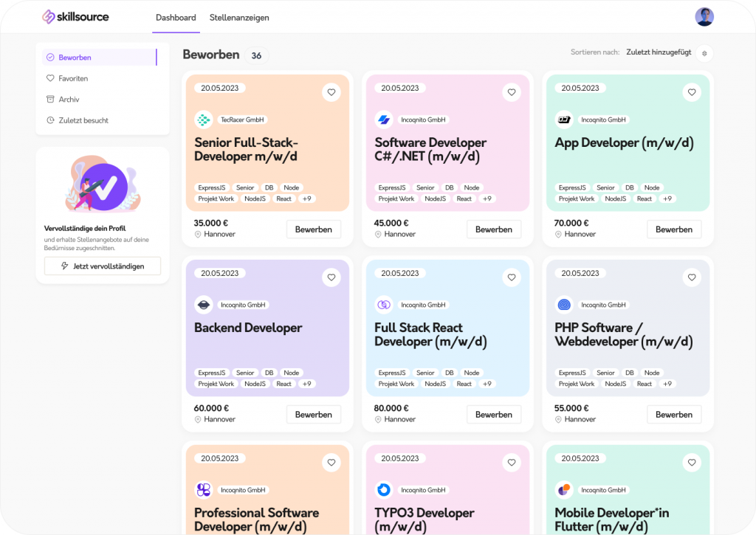Click the Mobile Developer Flutter company logo

click(x=563, y=490)
